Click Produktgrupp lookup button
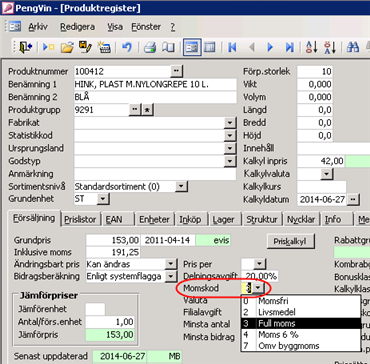370x364 pixels. [135, 110]
